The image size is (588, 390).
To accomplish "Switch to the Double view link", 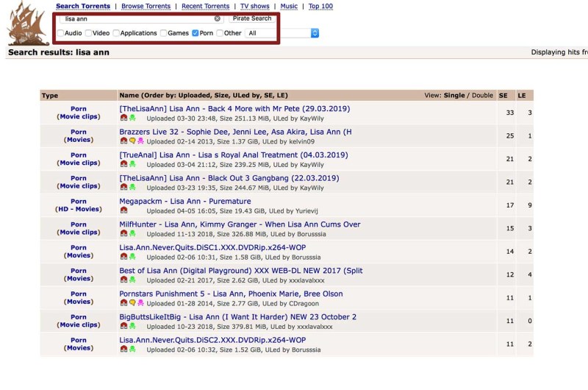I will [x=483, y=96].
